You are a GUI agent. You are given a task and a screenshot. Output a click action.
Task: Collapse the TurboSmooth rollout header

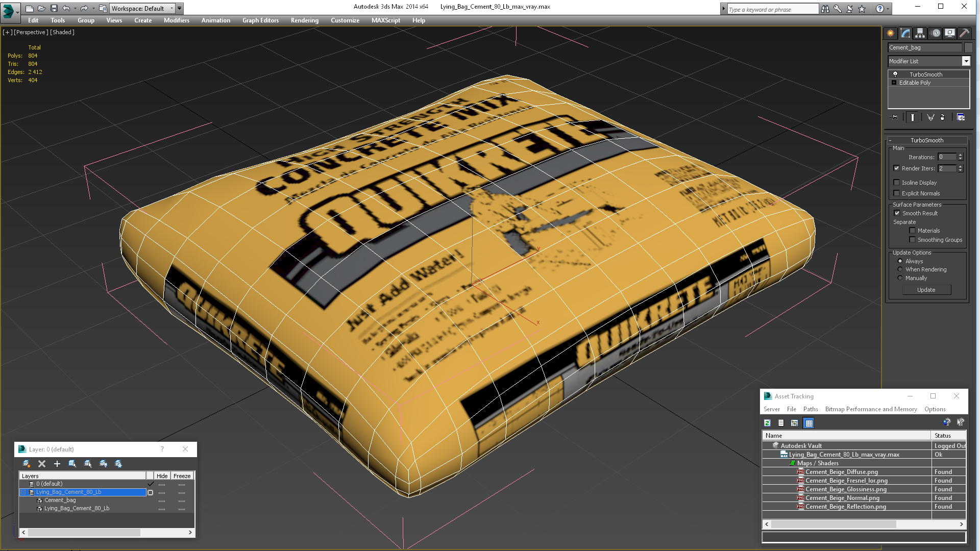pyautogui.click(x=927, y=140)
